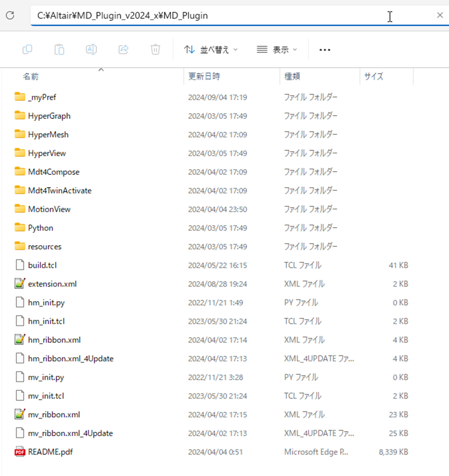Select the _myPref folder icon
The width and height of the screenshot is (449, 476).
(x=20, y=97)
